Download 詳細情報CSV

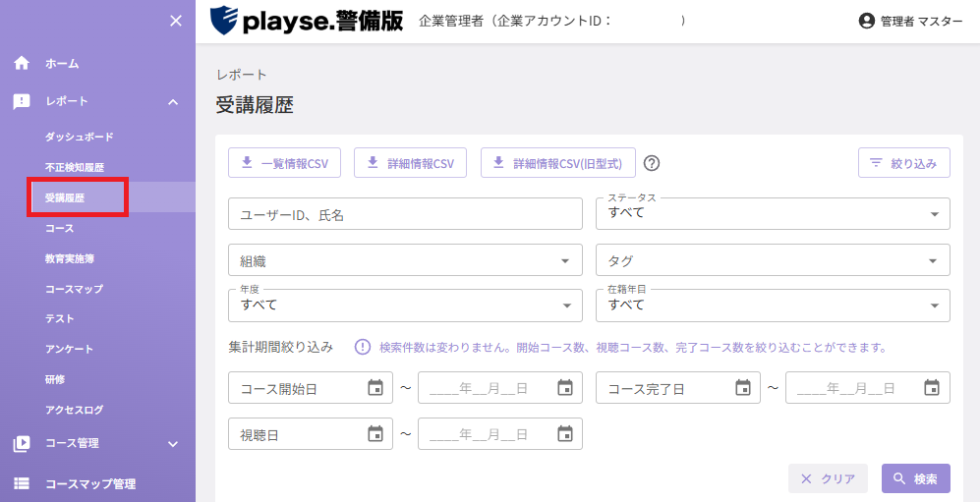point(411,163)
